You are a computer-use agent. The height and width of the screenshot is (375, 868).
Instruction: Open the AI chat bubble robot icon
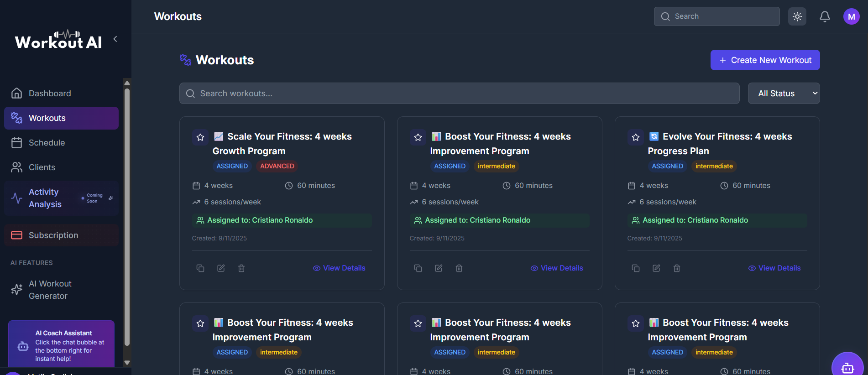tap(847, 367)
